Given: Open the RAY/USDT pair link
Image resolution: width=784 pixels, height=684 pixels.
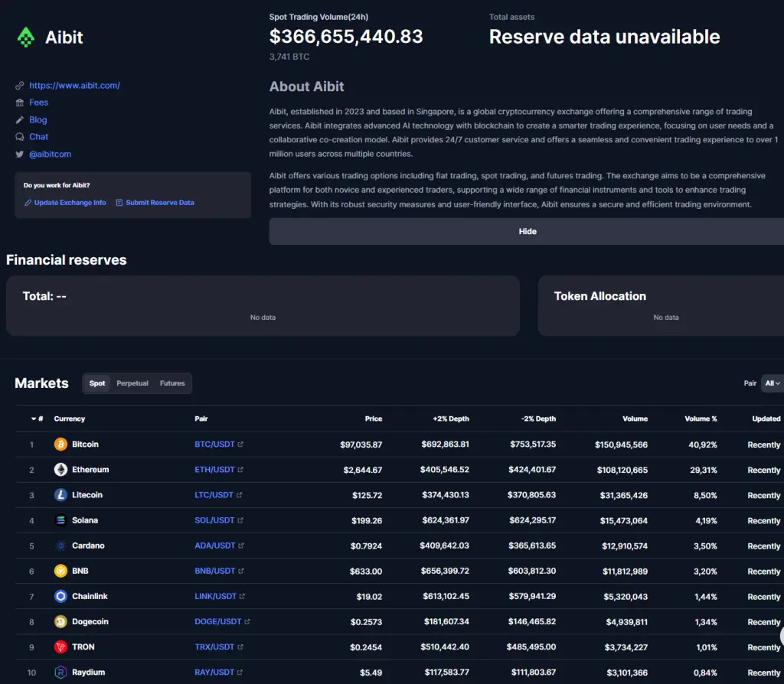Looking at the screenshot, I should coord(214,673).
